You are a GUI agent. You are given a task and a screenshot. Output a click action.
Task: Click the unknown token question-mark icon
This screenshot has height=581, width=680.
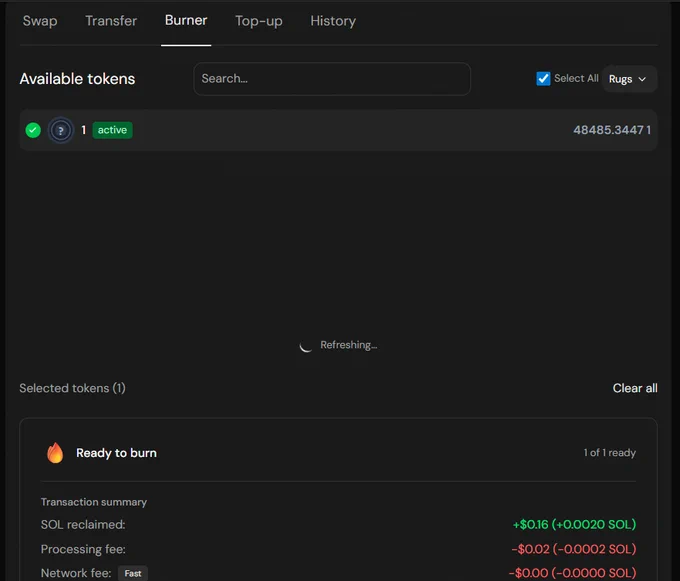pos(61,130)
